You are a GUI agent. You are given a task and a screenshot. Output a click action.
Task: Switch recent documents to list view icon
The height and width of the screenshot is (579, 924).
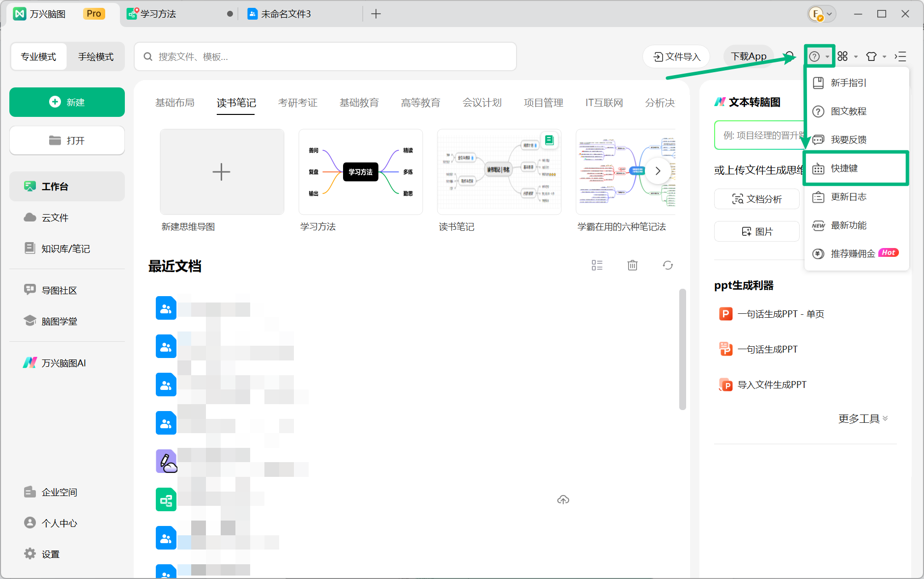(x=597, y=265)
